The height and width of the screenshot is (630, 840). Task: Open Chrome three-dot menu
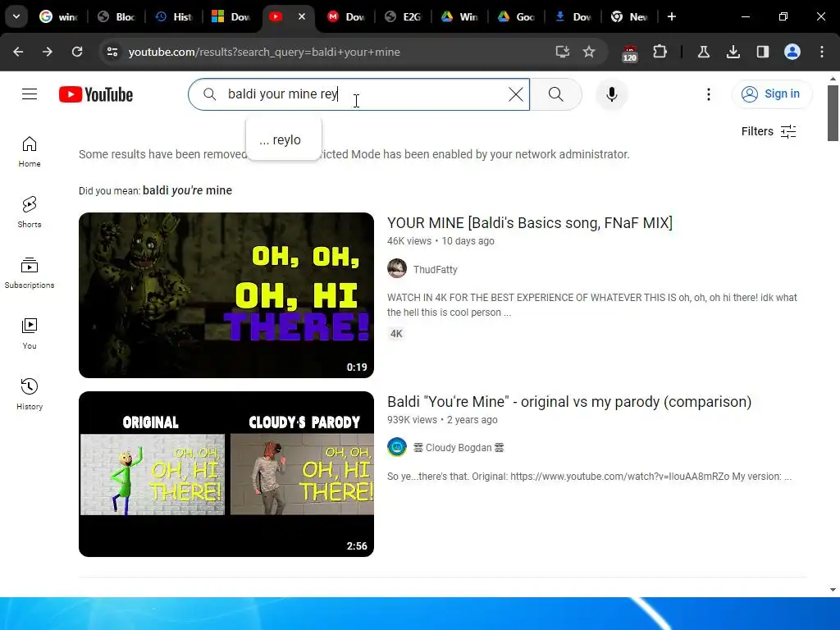point(822,52)
